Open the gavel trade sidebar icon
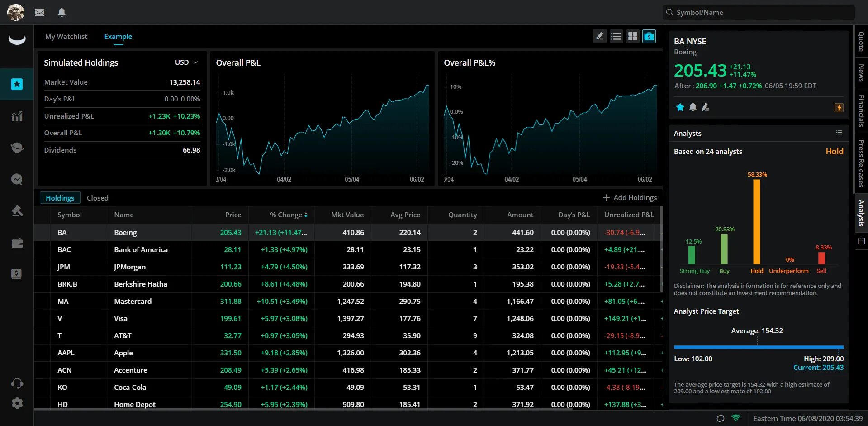Image resolution: width=868 pixels, height=426 pixels. click(17, 211)
